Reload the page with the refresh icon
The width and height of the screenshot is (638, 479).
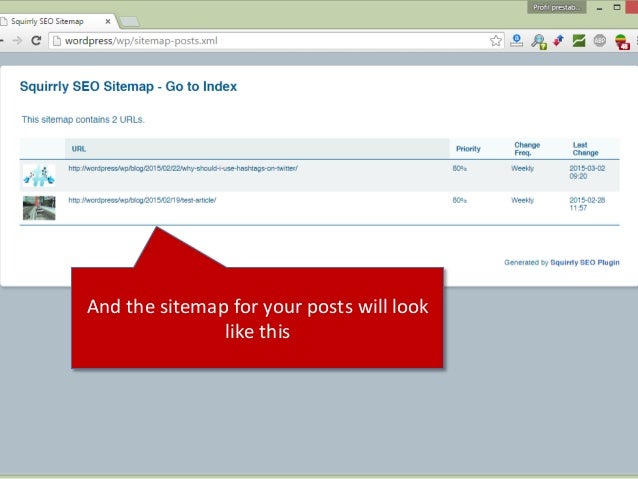coord(36,40)
